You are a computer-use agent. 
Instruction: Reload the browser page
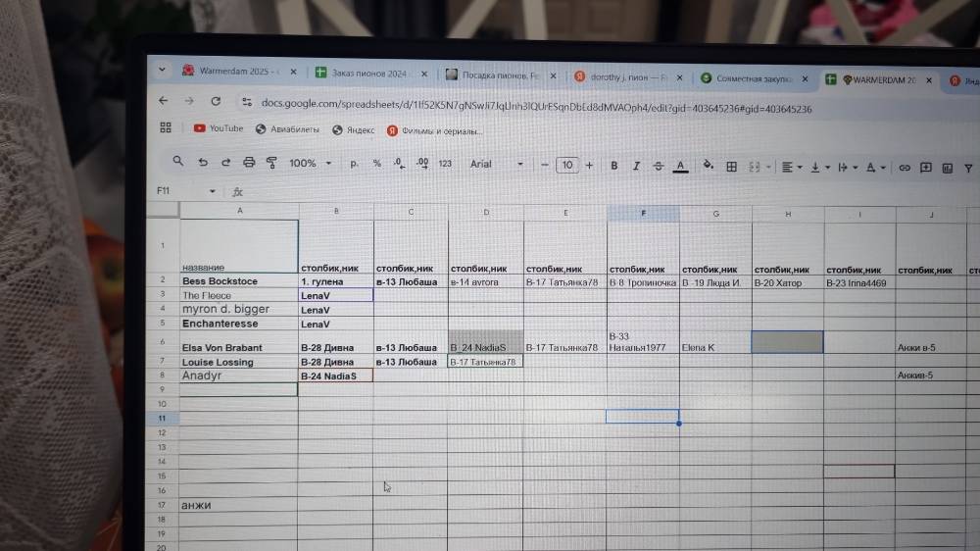[216, 101]
